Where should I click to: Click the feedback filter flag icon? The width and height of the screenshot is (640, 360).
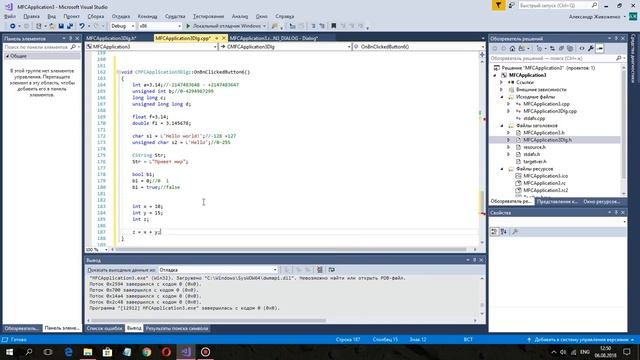[x=498, y=5]
